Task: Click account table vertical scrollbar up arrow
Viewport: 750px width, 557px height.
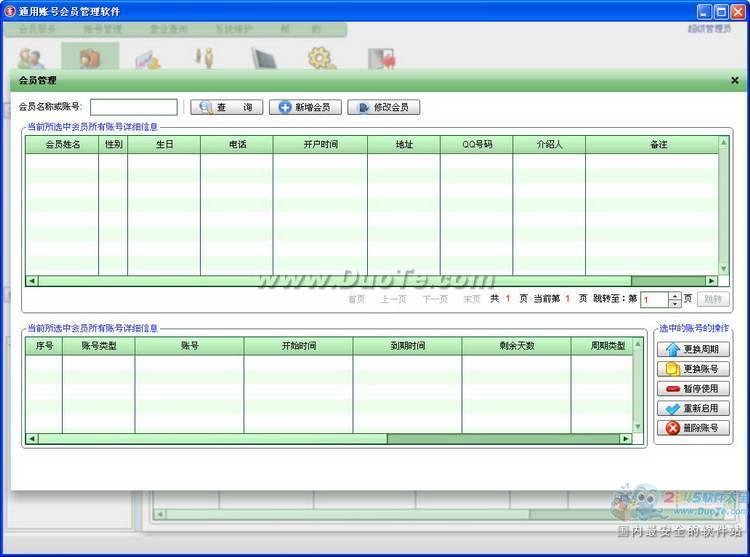Action: [x=638, y=344]
